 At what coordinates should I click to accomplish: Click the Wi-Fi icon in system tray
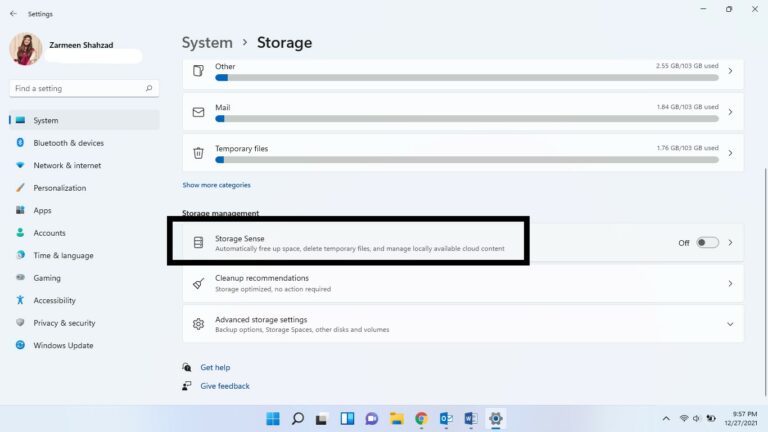[684, 419]
